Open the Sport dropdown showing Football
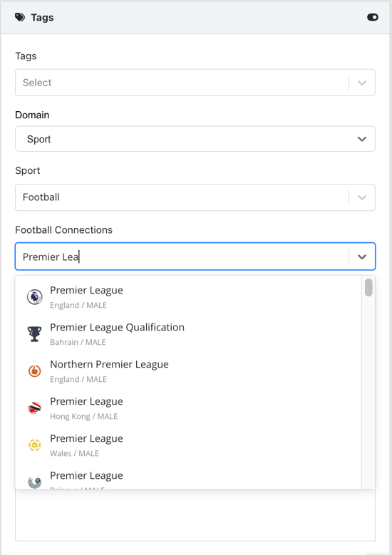The height and width of the screenshot is (555, 392). [x=195, y=197]
